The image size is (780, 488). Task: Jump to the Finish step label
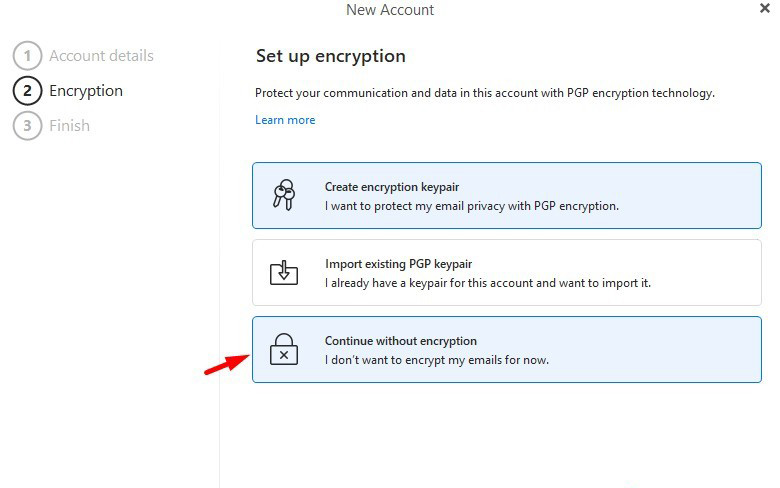pos(69,126)
